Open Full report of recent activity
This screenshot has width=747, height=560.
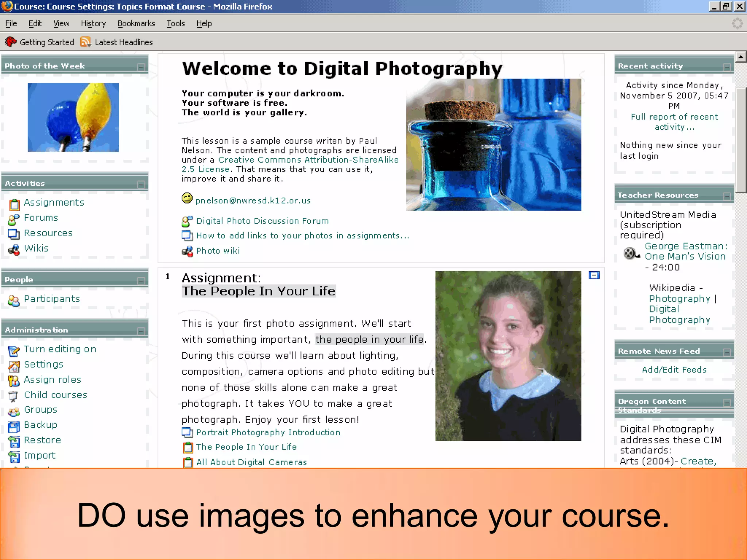pyautogui.click(x=674, y=122)
